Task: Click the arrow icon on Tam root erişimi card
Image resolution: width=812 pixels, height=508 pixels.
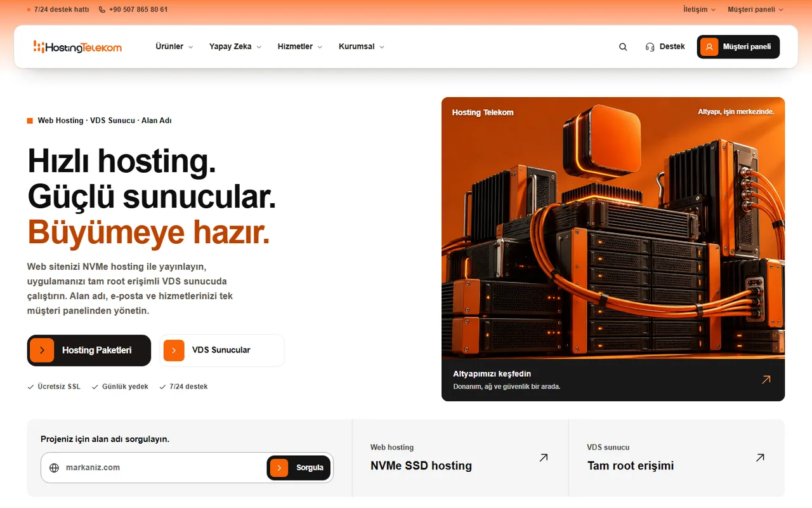Action: click(760, 457)
